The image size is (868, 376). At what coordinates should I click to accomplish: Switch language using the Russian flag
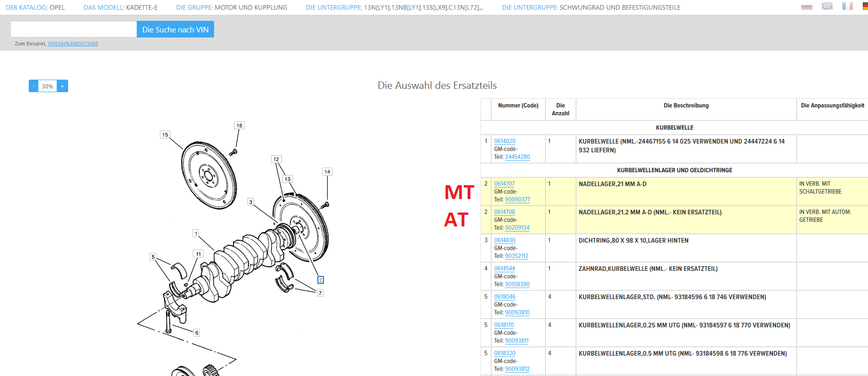point(807,6)
